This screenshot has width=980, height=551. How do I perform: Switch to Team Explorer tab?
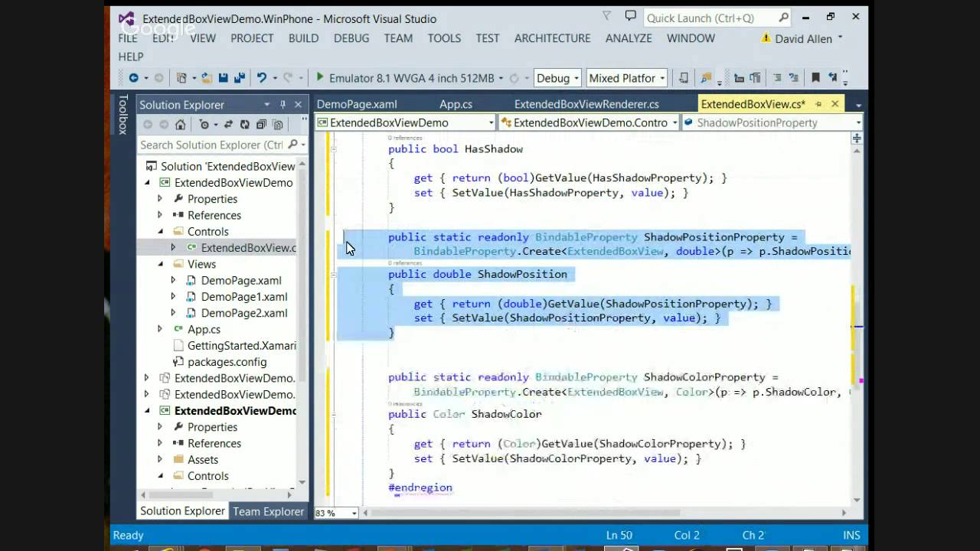[x=268, y=511]
